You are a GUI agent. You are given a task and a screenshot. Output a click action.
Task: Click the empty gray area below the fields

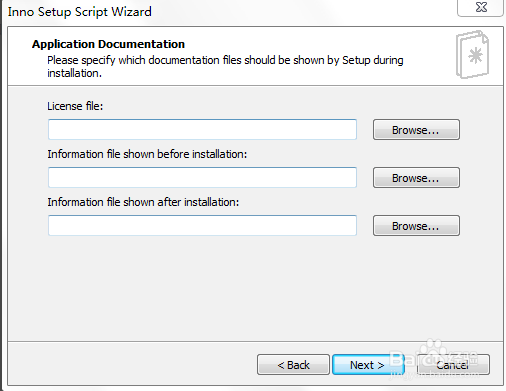255,288
